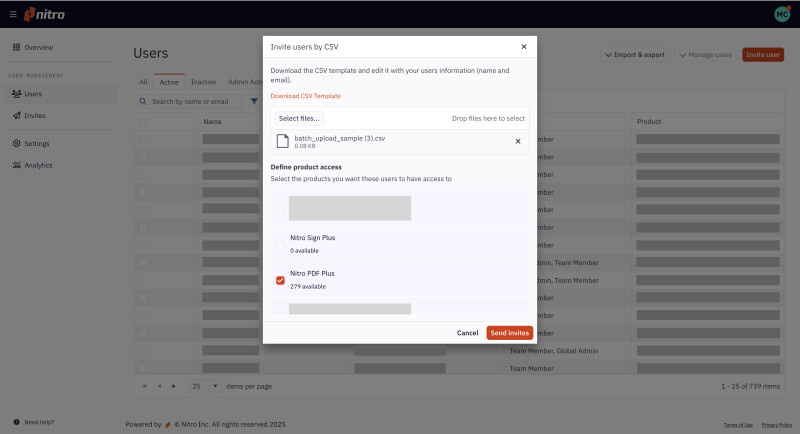Click the Overview grid icon in sidebar
Viewport: 800px width, 434px height.
tap(16, 48)
